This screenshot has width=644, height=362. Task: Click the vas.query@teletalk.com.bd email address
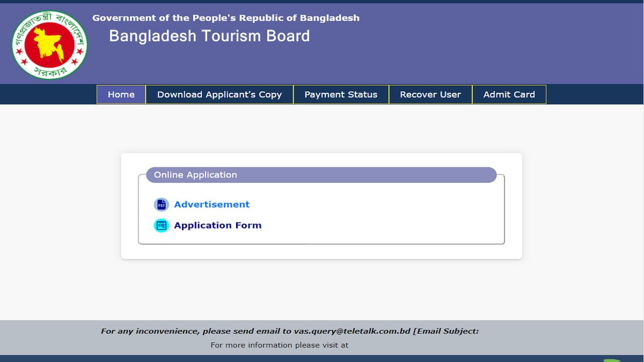352,331
